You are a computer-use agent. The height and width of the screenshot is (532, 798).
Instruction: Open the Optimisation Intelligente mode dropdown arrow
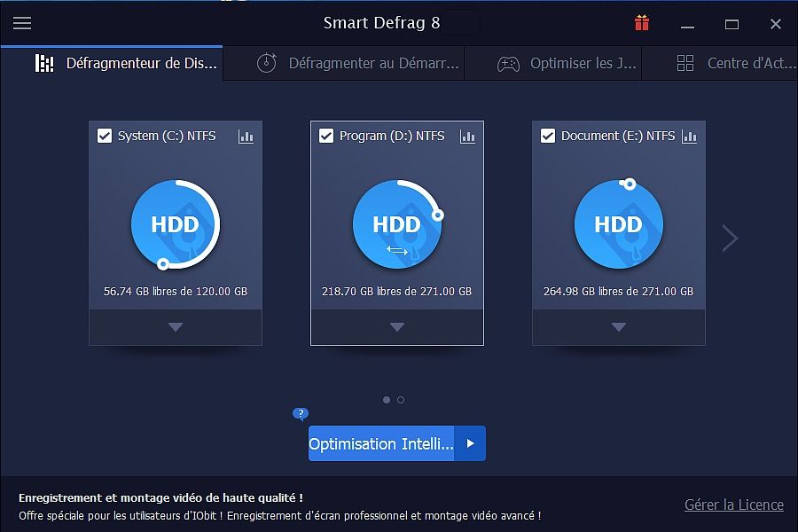(x=471, y=443)
